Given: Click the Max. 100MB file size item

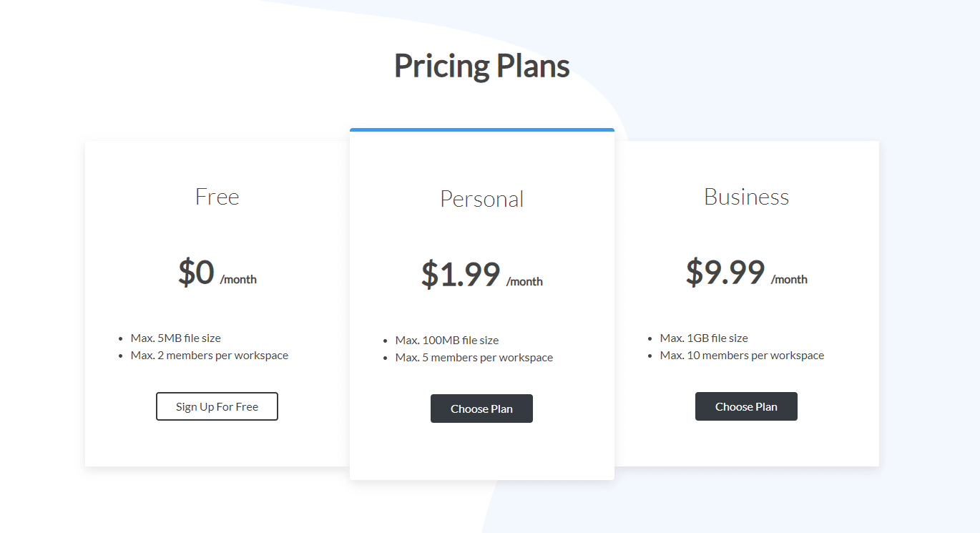Looking at the screenshot, I should [447, 340].
